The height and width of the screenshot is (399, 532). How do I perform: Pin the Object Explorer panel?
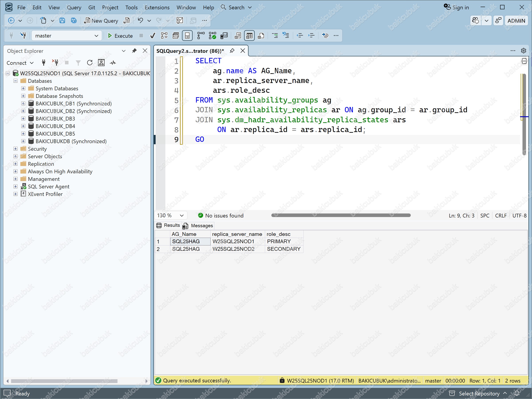[134, 51]
